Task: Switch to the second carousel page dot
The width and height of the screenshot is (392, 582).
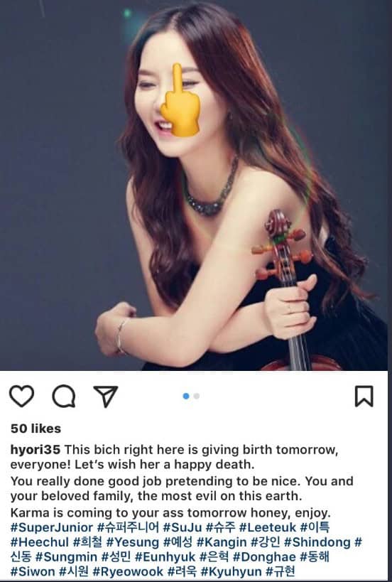Action: click(x=197, y=396)
